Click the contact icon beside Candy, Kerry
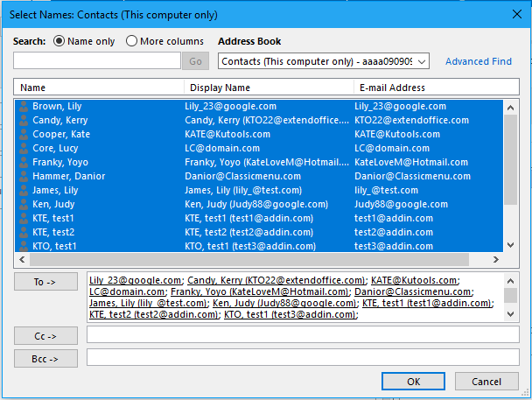 [x=24, y=120]
